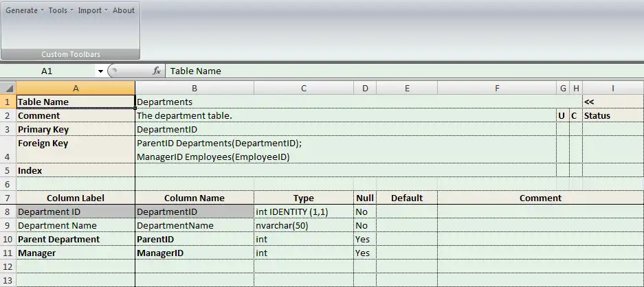This screenshot has height=287, width=644.
Task: Select row 7 header
Action: click(x=8, y=198)
